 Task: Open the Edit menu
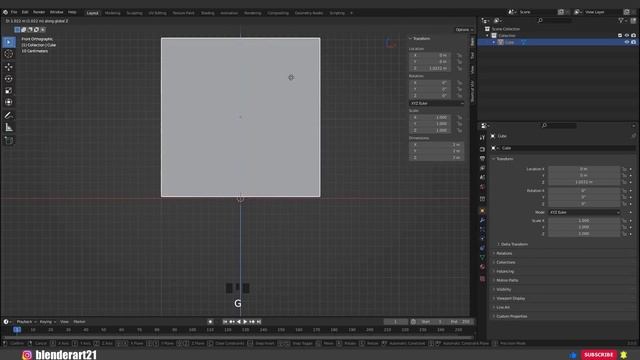coord(25,12)
